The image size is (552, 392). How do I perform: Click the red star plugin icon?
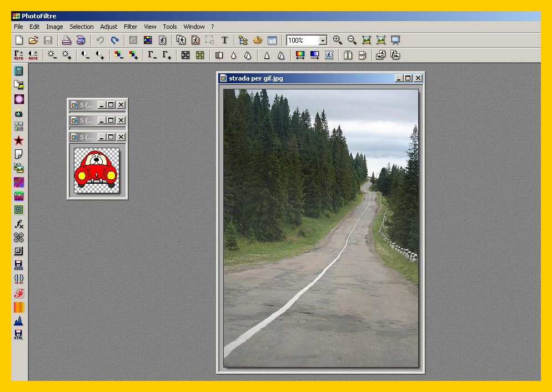[19, 140]
